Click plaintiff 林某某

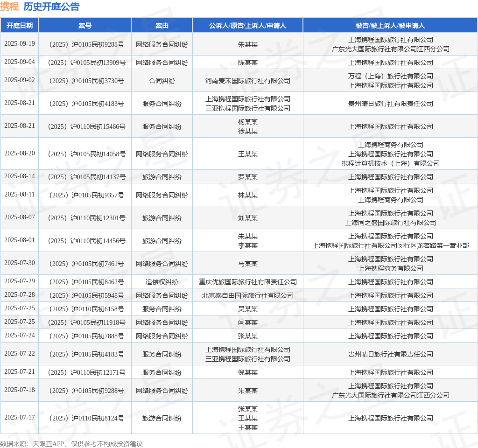coord(248,195)
